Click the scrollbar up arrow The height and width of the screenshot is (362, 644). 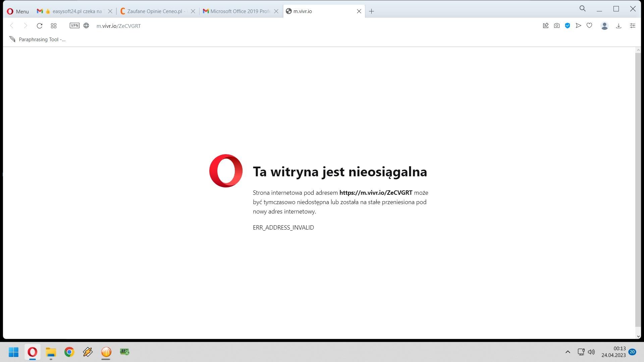[638, 50]
